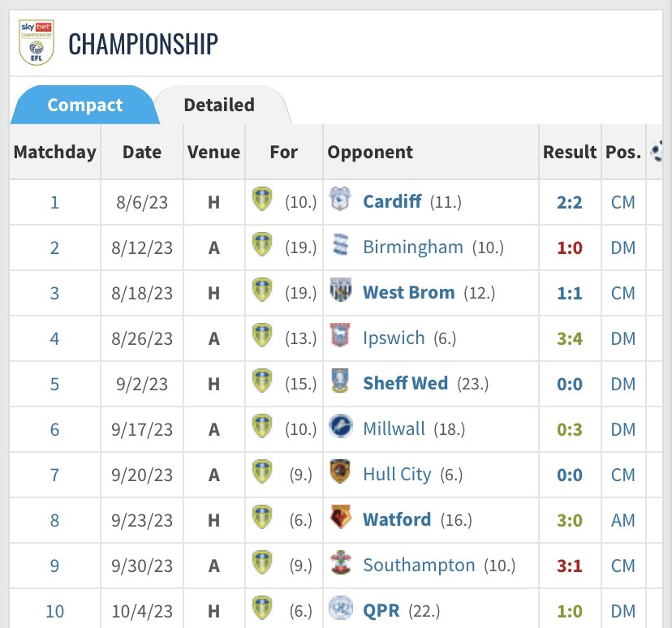Screen dimensions: 672x628
Task: Click the Result column header
Action: coord(570,152)
